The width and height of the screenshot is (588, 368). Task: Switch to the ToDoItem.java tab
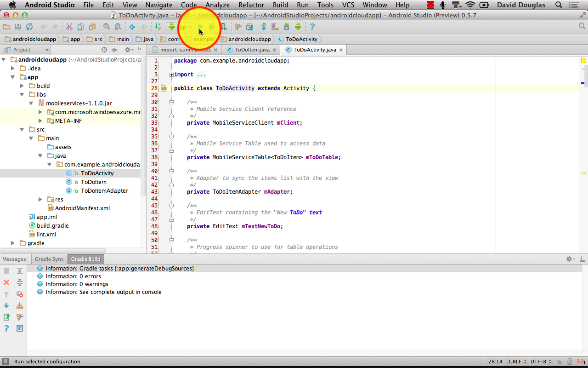pyautogui.click(x=252, y=50)
